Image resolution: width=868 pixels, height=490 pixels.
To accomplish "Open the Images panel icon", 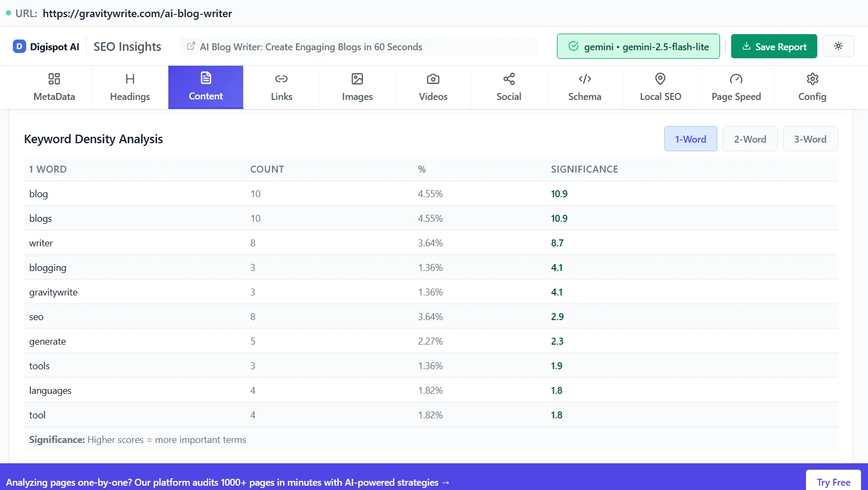I will pyautogui.click(x=357, y=79).
